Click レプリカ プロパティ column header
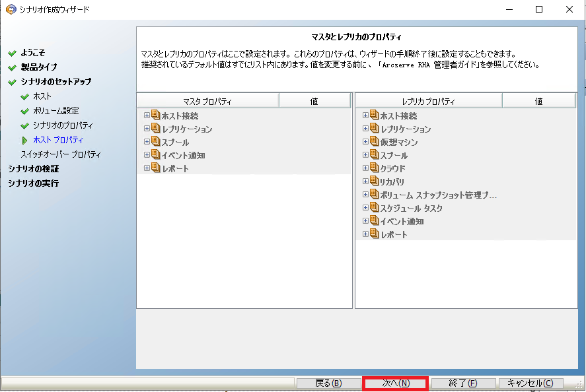586x392 pixels. point(429,101)
